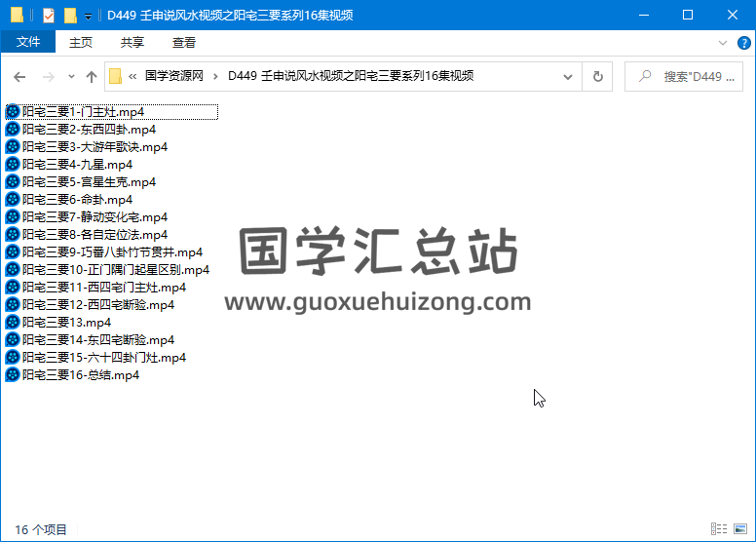Click the New Folder quick access icon in title bar
756x542 pixels.
point(70,16)
